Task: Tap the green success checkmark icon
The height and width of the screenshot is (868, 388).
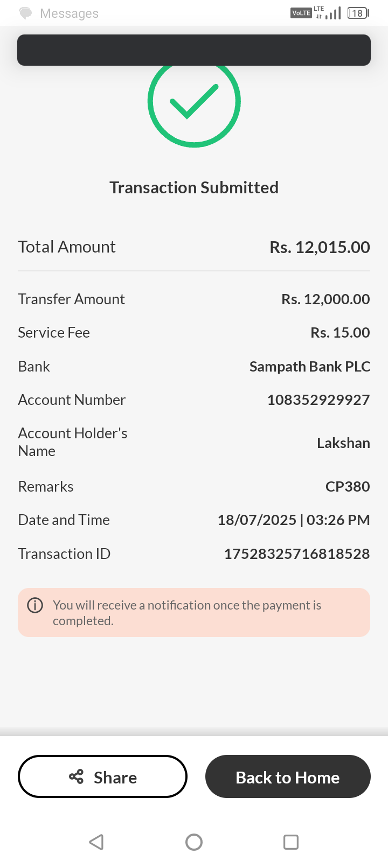Action: pyautogui.click(x=194, y=101)
